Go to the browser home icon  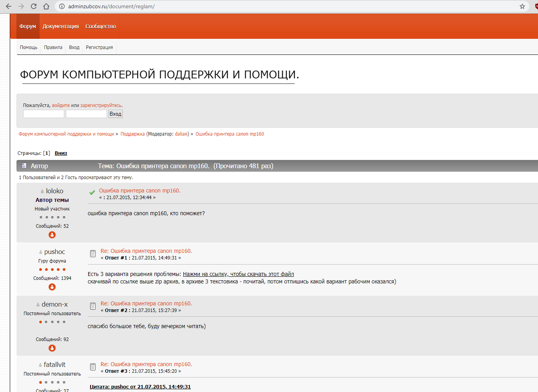tap(46, 6)
